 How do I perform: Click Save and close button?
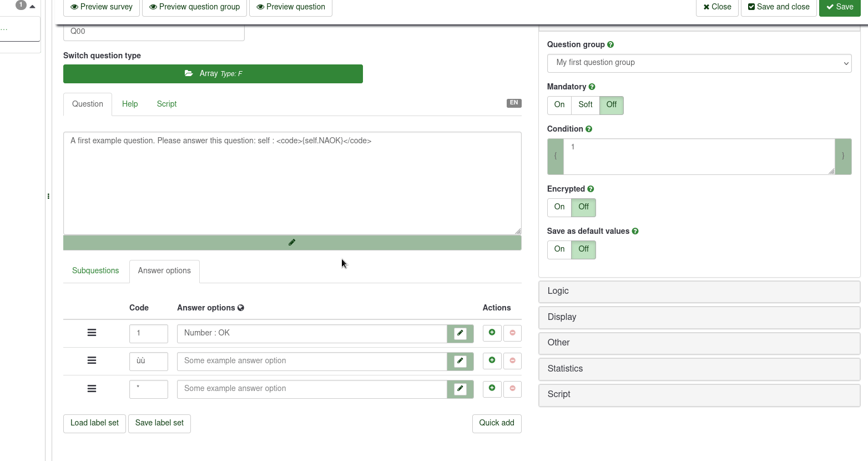point(778,7)
